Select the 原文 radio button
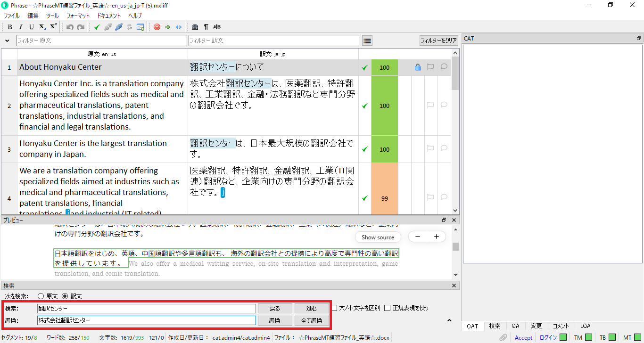This screenshot has height=343, width=644. [41, 296]
